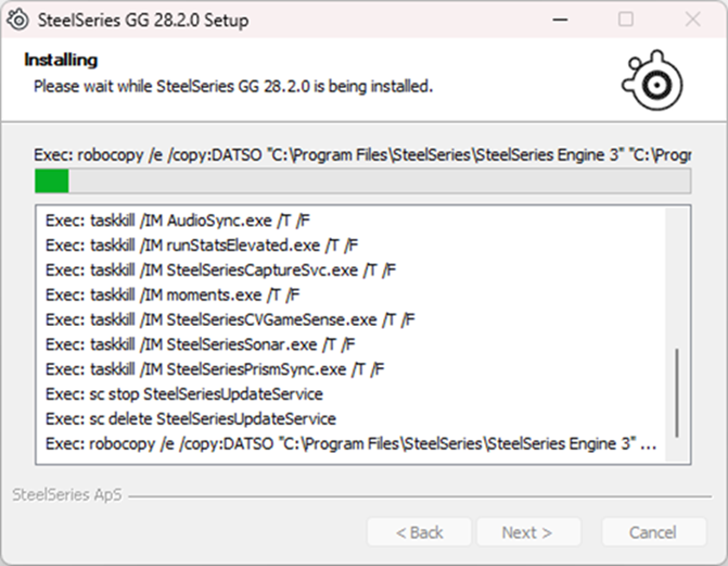Select the taskkill SteelSeriesCaptureSvc.exe log line
The height and width of the screenshot is (566, 728).
221,271
